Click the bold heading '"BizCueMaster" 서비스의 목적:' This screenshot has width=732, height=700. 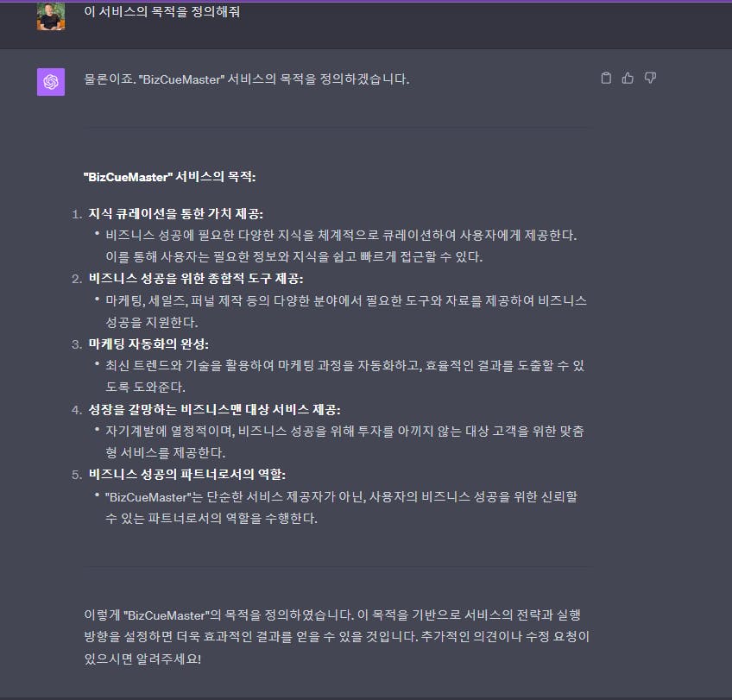coord(169,177)
